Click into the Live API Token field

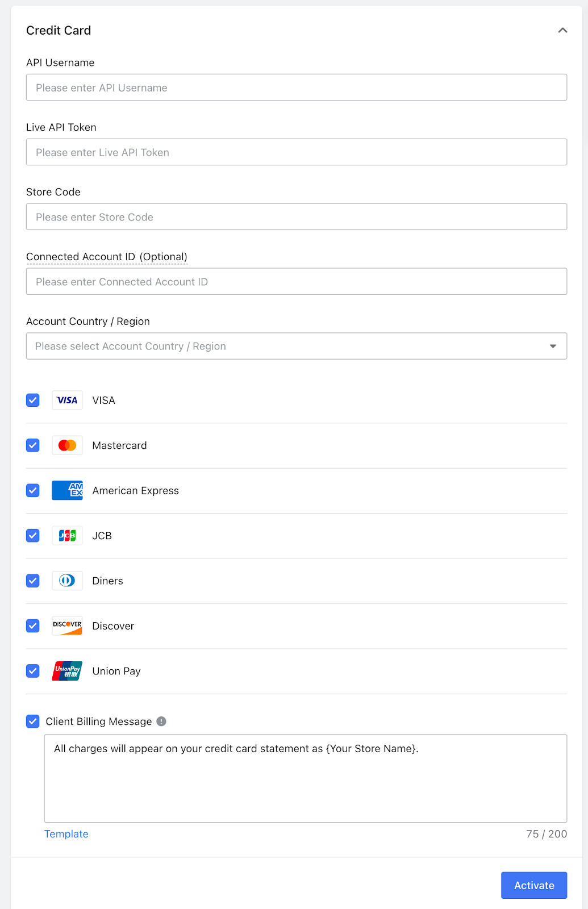click(296, 152)
